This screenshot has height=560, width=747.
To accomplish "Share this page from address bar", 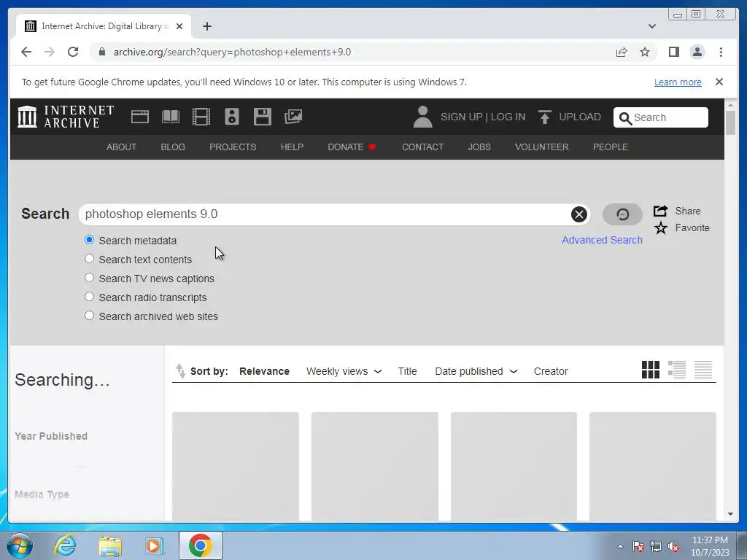I will coord(622,52).
